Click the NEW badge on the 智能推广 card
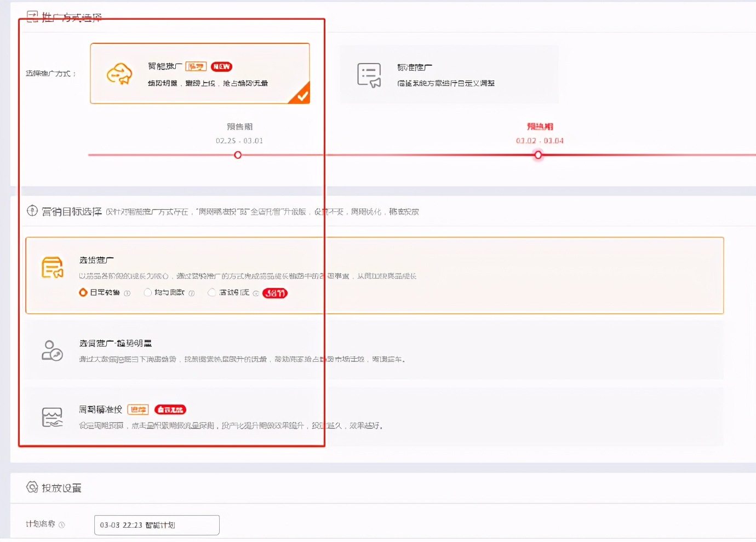The height and width of the screenshot is (542, 756). pos(221,66)
